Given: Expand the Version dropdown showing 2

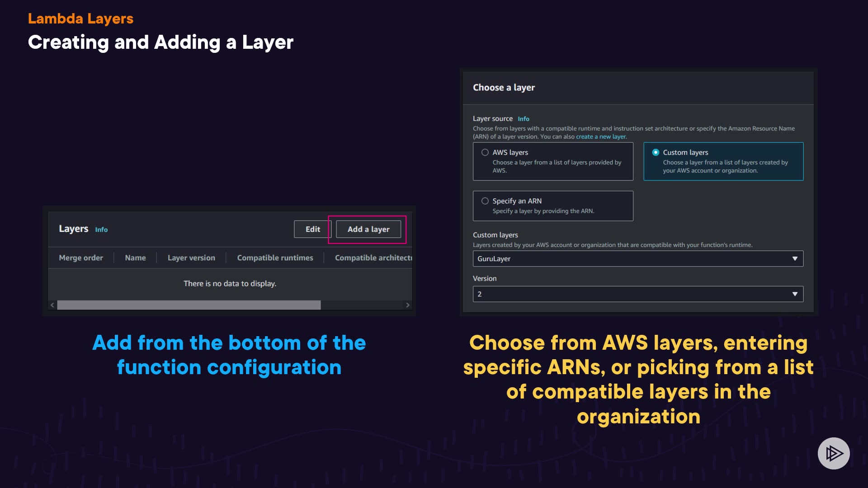Looking at the screenshot, I should pos(633,294).
